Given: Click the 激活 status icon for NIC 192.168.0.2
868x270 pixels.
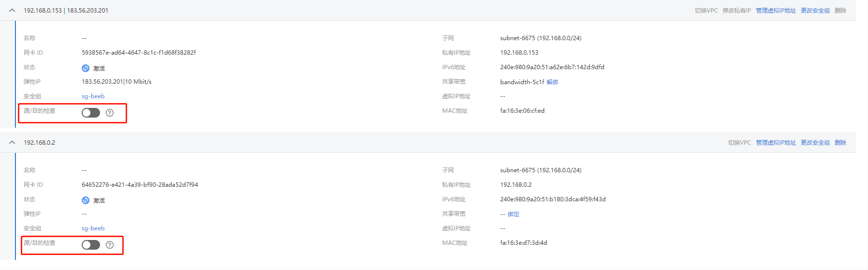Looking at the screenshot, I should pyautogui.click(x=86, y=200).
